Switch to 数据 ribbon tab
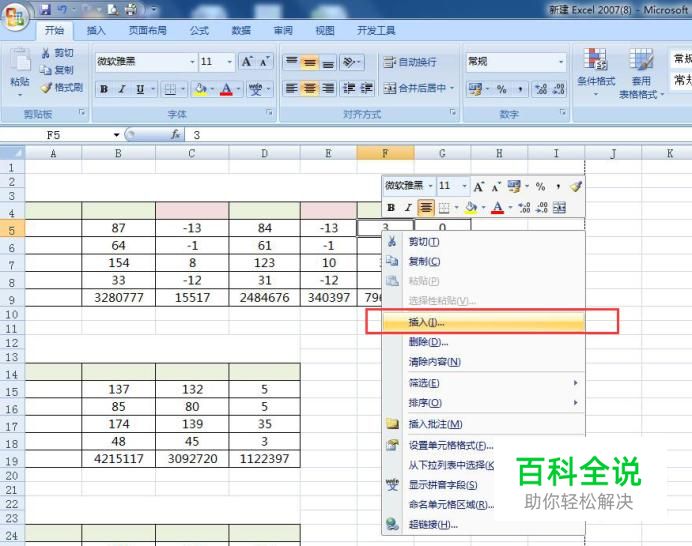The image size is (692, 546). point(241,30)
